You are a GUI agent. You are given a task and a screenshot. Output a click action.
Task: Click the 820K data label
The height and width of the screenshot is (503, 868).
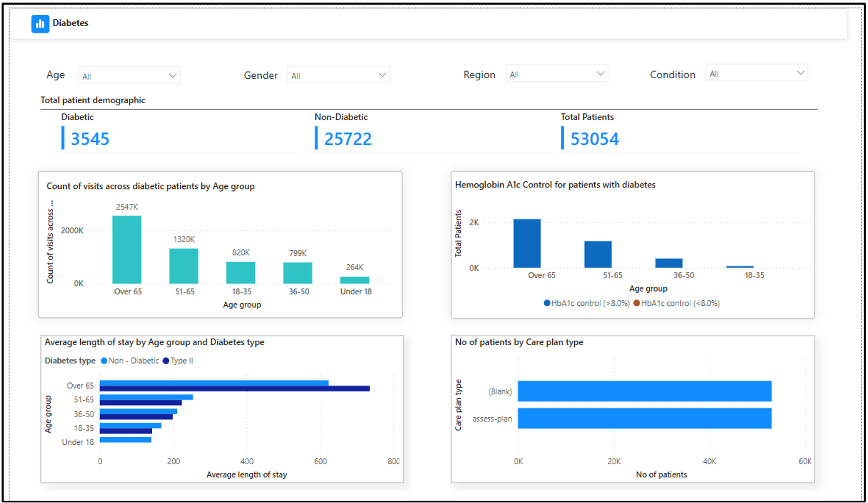pos(241,253)
